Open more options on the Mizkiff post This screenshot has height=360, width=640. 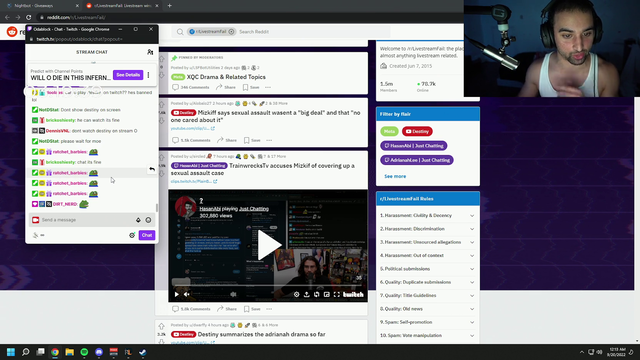click(x=269, y=140)
